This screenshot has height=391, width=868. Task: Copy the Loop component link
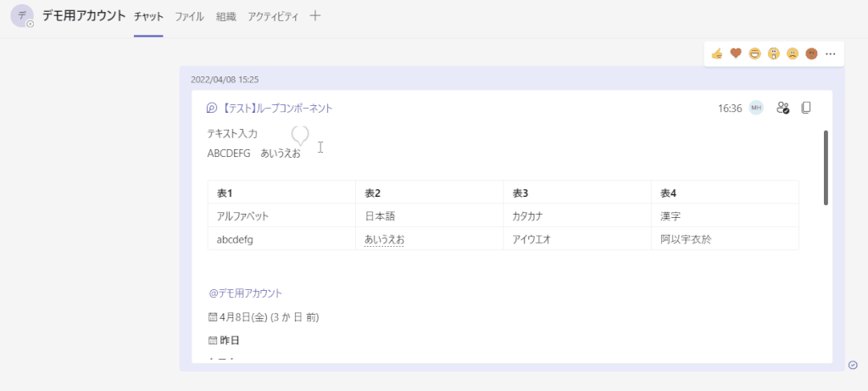coord(806,108)
